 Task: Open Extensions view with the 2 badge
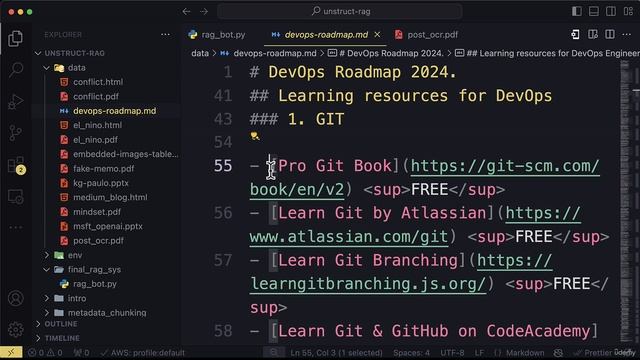(16, 165)
